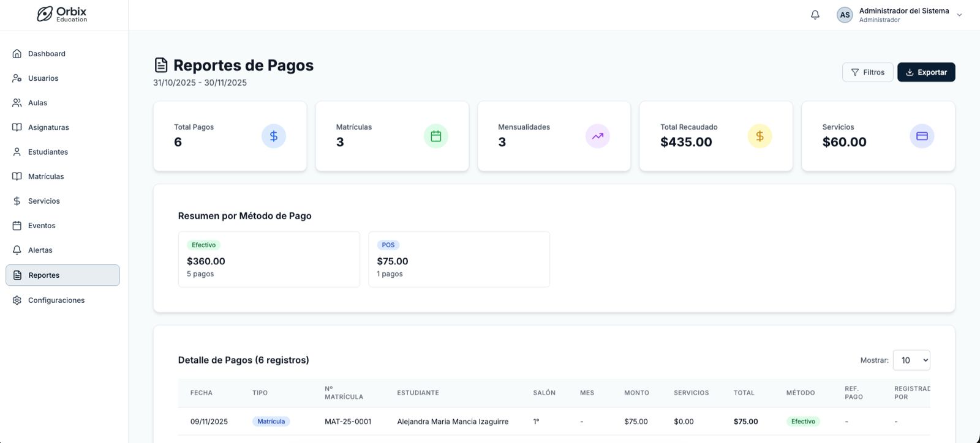980x443 pixels.
Task: Open the Alertas sidebar item
Action: pos(40,250)
